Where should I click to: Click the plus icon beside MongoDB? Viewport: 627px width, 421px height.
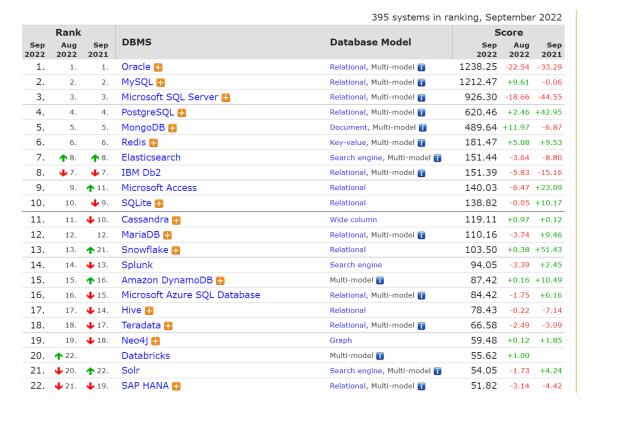[173, 128]
